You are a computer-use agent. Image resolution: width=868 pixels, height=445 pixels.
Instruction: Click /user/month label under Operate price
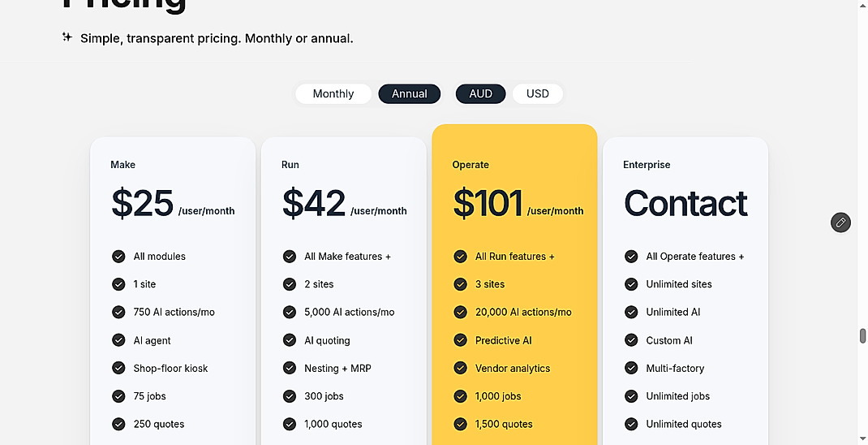pos(555,210)
